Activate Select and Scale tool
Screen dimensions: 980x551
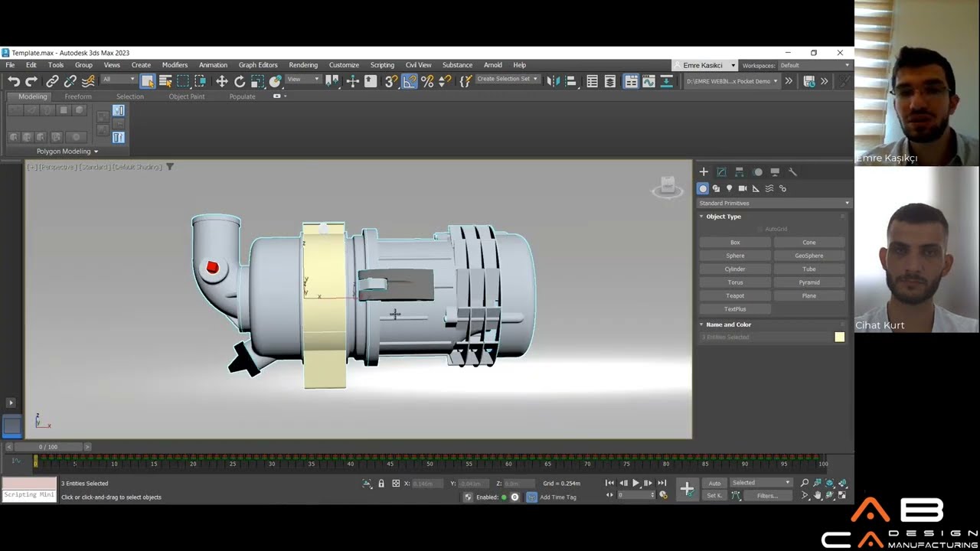pos(257,81)
